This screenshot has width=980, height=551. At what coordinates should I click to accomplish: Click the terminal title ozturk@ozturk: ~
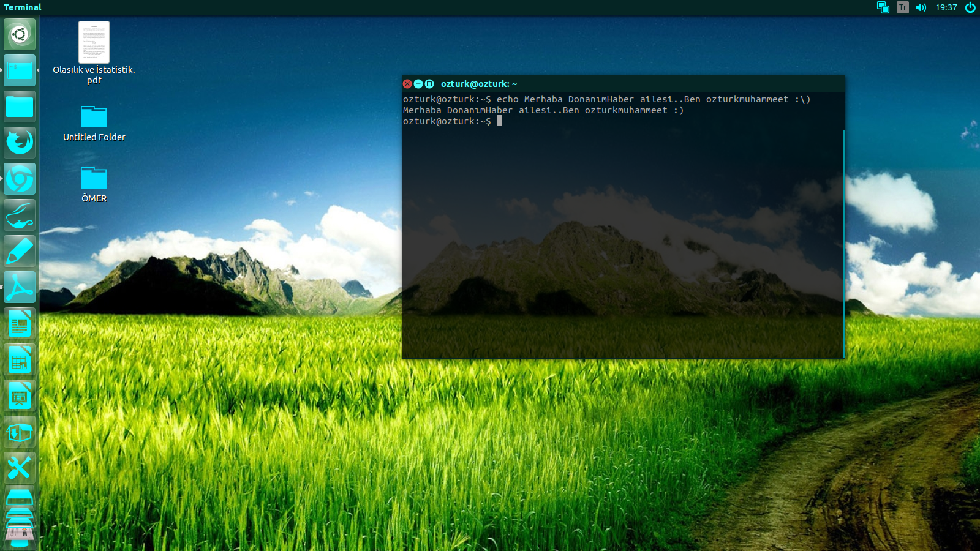479,84
